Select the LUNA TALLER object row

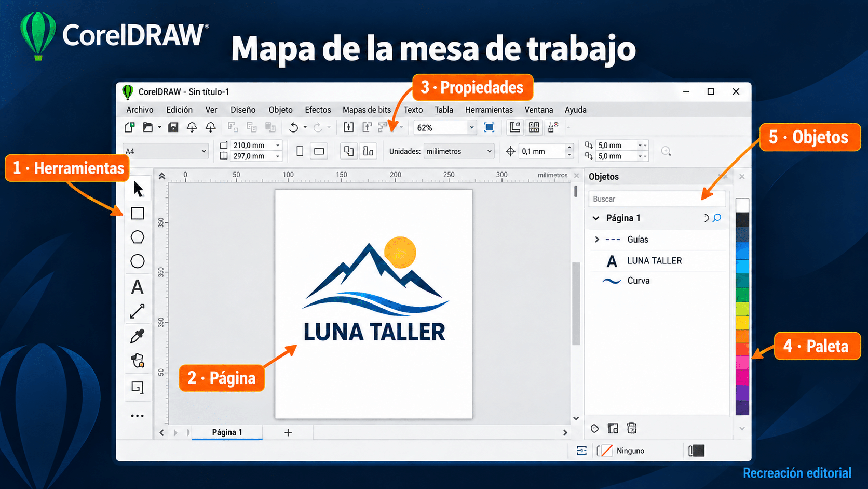(657, 261)
